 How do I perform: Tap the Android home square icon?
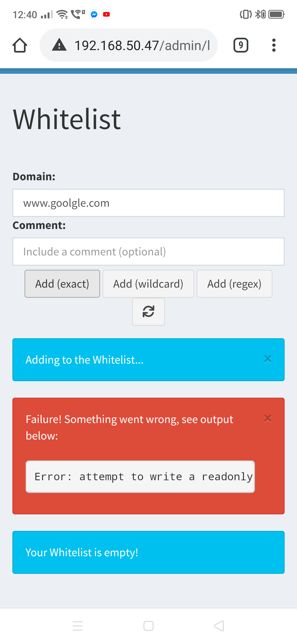click(148, 626)
